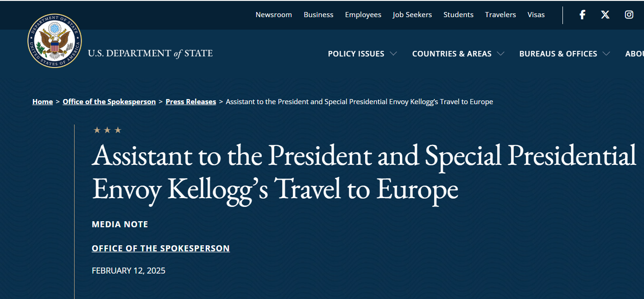Click the underlined OFFICE OF THE SPOKESPERSON link

tap(161, 249)
